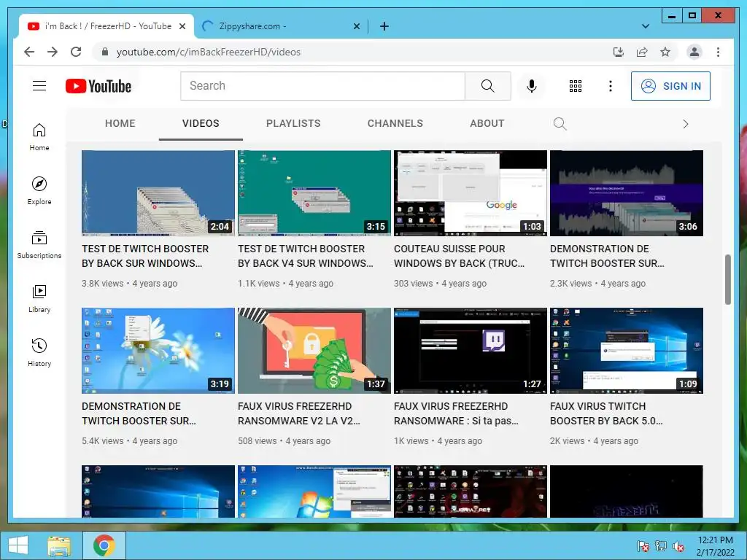Open thumbnail of 1:09 Faux Virus Twitch video

(627, 351)
